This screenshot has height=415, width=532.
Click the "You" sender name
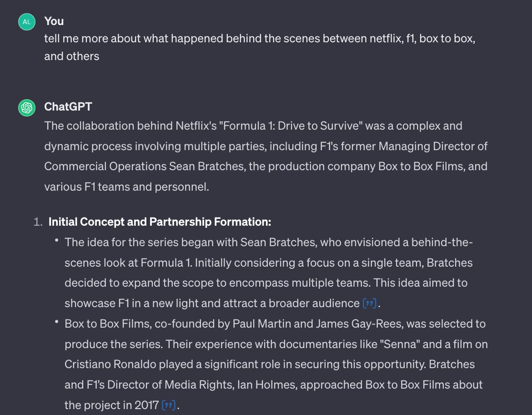[54, 21]
